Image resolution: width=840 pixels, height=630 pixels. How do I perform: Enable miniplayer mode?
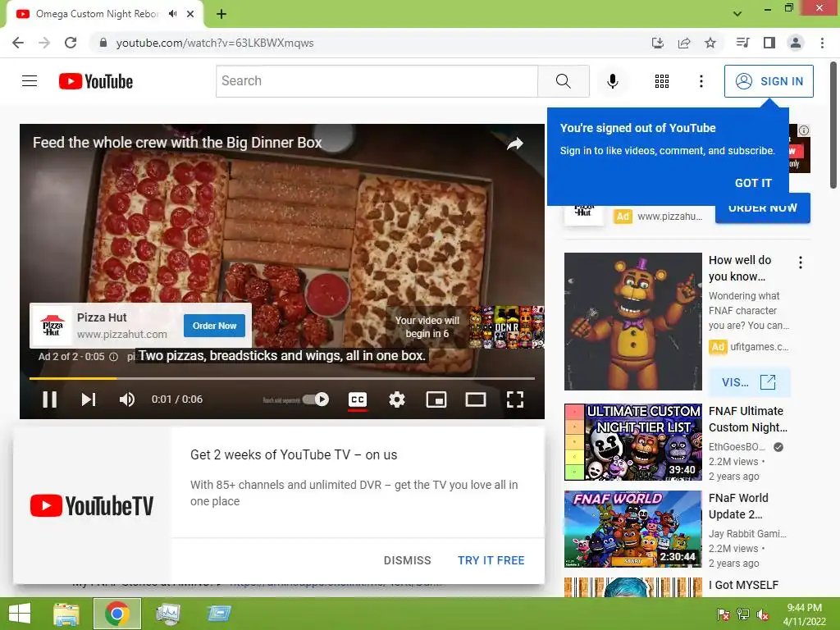tap(436, 399)
